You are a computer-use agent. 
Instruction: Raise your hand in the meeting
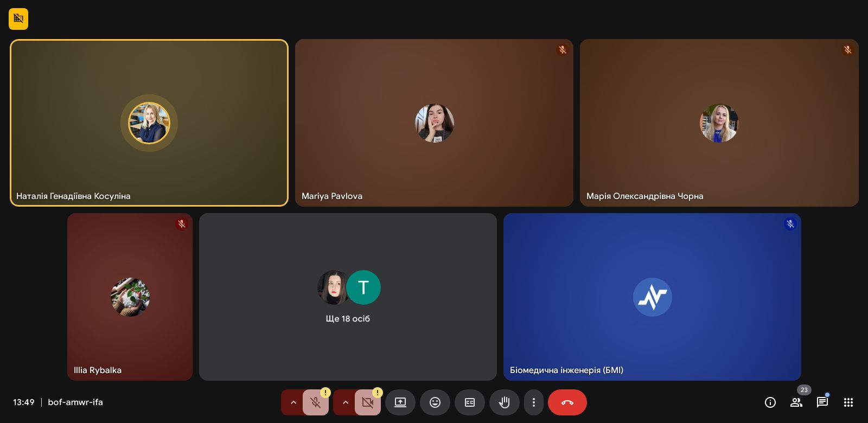point(505,402)
